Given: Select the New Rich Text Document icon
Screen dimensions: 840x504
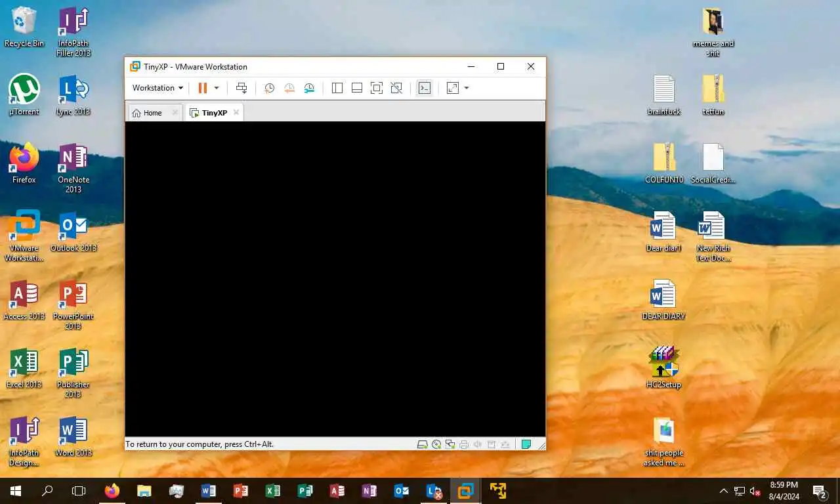Looking at the screenshot, I should pyautogui.click(x=713, y=236).
